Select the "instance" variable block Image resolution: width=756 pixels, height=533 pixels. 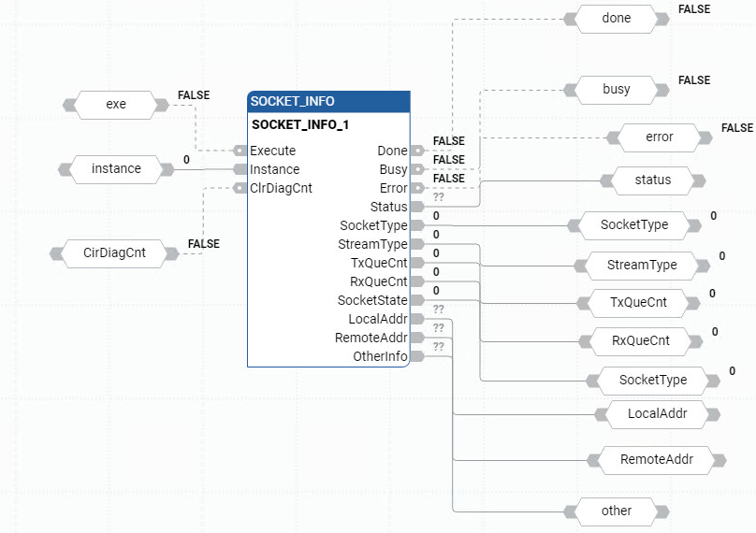click(116, 169)
